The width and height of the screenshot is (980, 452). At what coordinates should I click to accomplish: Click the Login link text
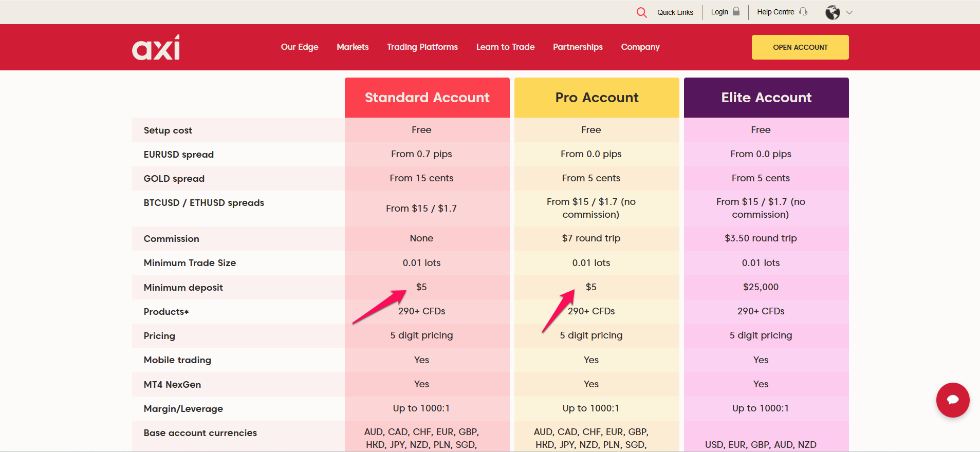(x=719, y=12)
